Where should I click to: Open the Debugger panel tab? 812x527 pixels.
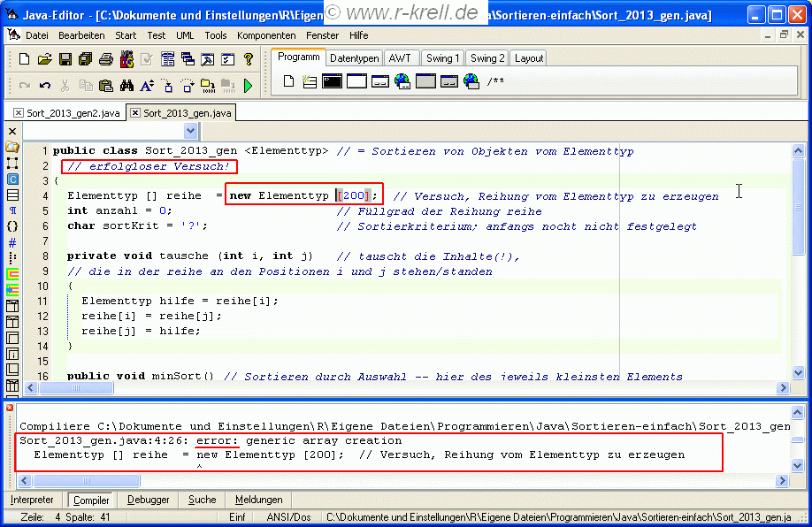(x=148, y=500)
